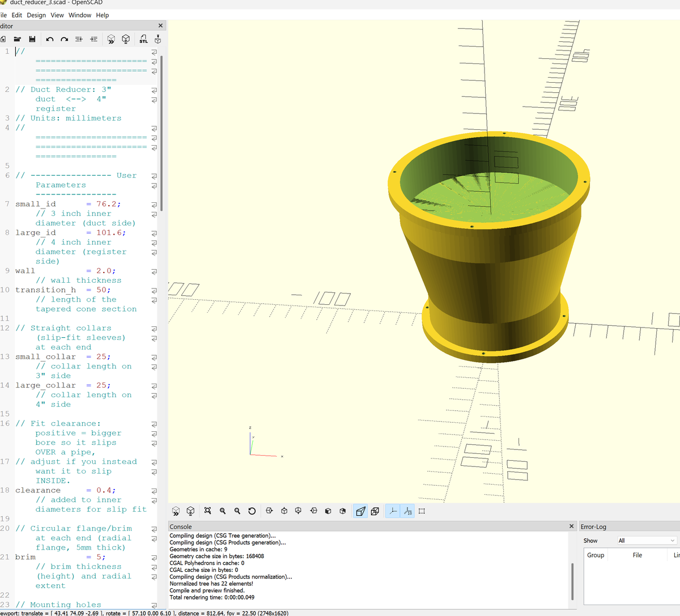This screenshot has height=616, width=680.
Task: Open the Window menu
Action: [80, 15]
